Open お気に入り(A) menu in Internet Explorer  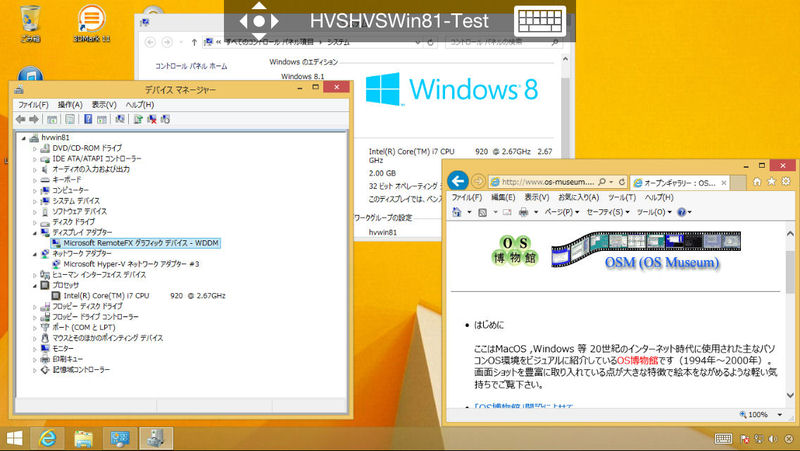point(579,197)
